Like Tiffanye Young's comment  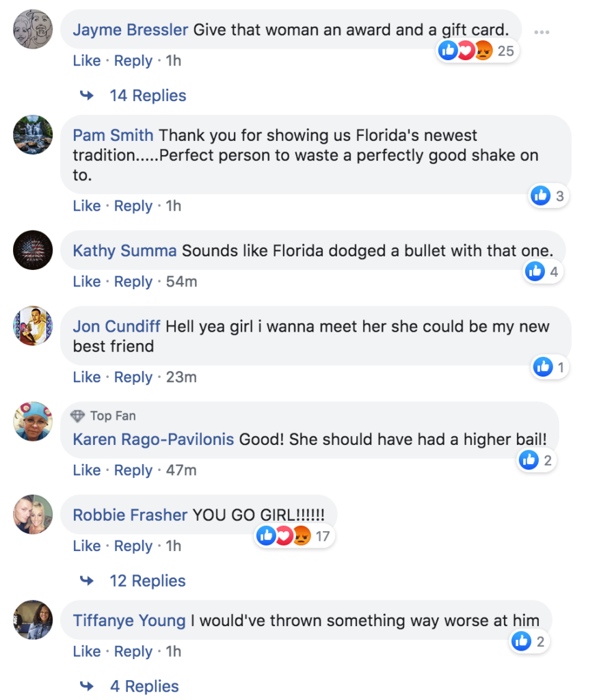87,651
